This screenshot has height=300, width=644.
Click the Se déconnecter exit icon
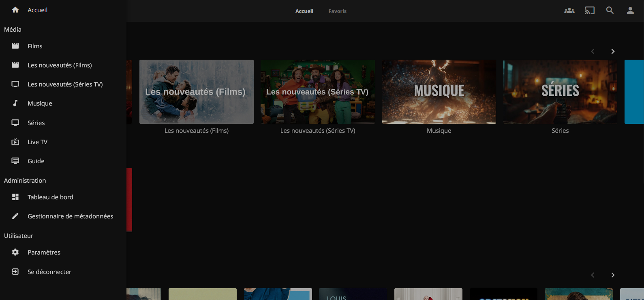tap(15, 272)
